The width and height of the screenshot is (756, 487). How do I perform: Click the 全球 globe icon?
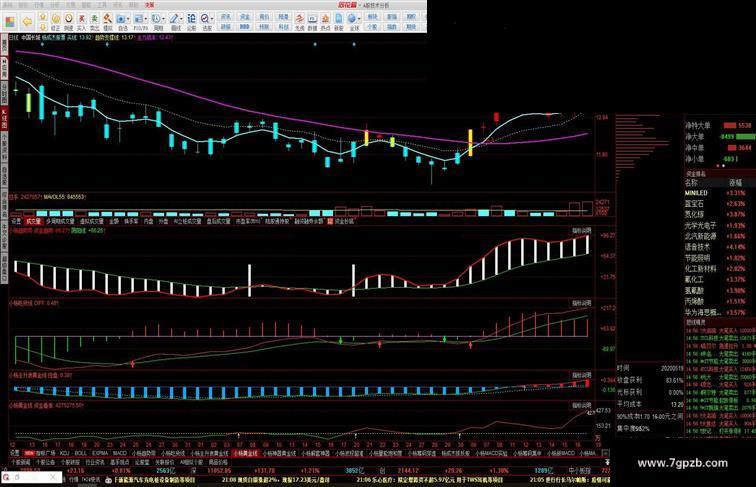pyautogui.click(x=352, y=21)
